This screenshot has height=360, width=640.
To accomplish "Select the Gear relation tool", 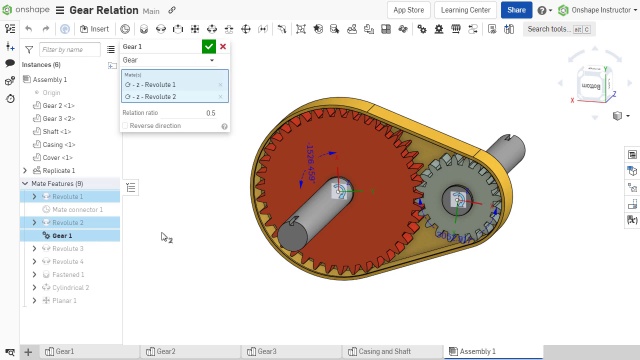I will 422,29.
